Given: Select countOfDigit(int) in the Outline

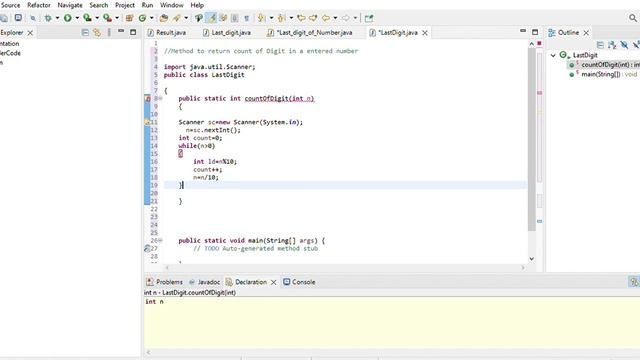Looking at the screenshot, I should click(x=604, y=64).
